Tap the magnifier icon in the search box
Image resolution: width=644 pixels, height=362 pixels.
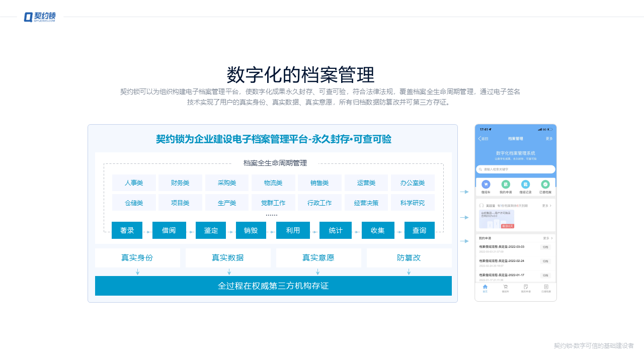pyautogui.click(x=480, y=169)
